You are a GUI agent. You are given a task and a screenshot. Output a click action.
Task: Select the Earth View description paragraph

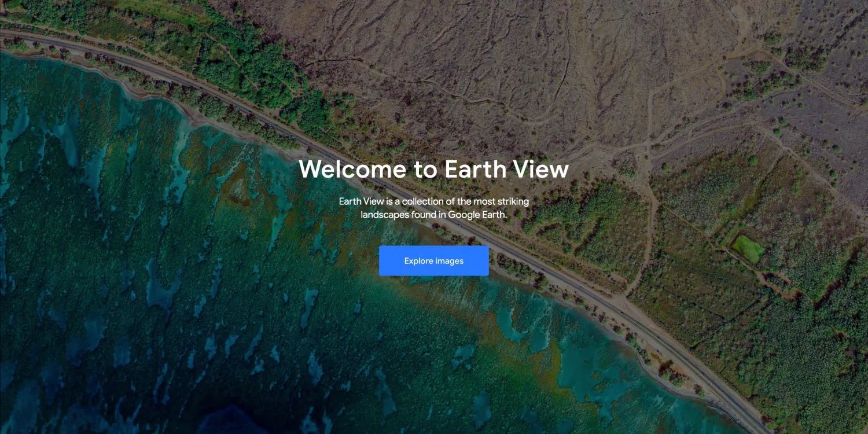433,208
